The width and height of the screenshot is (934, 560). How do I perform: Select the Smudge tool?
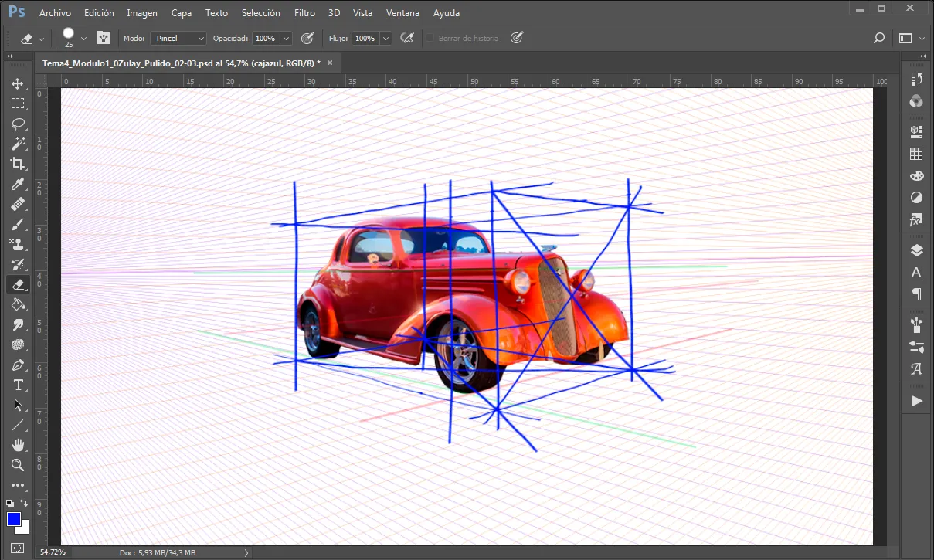pyautogui.click(x=18, y=324)
